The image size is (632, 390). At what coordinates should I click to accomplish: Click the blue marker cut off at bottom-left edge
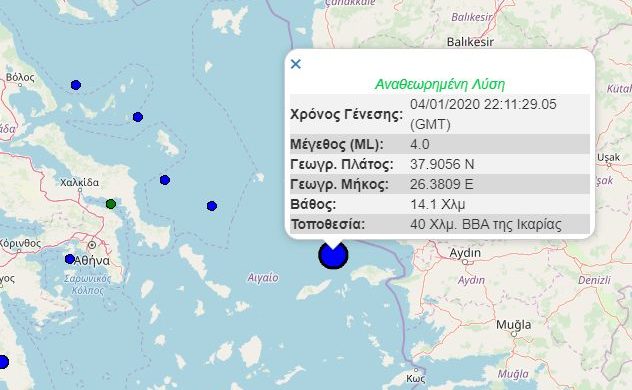tap(3, 362)
